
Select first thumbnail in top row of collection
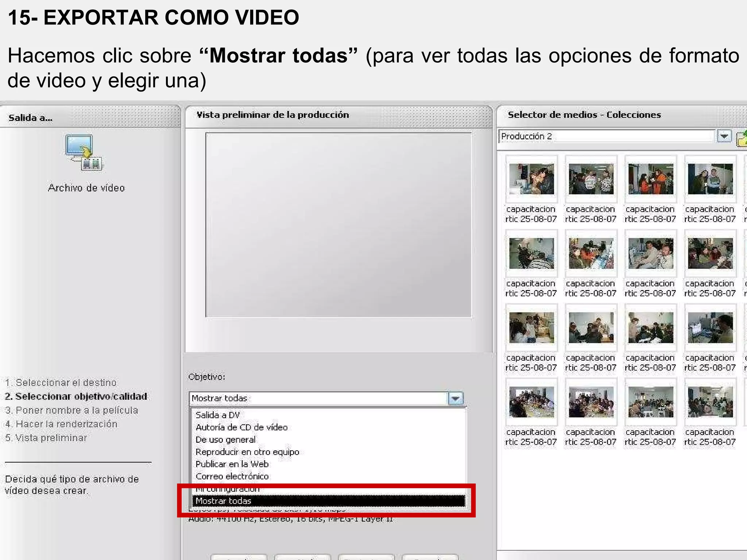[531, 179]
